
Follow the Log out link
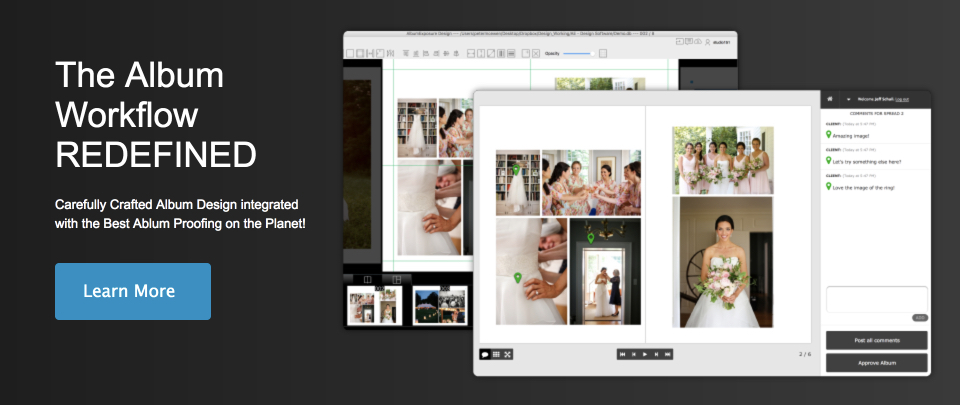[902, 99]
